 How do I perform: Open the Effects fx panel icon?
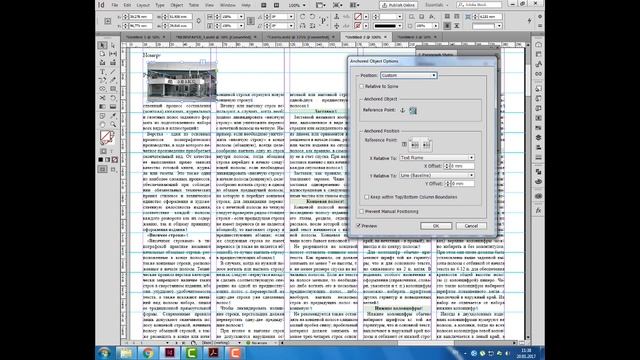pyautogui.click(x=538, y=211)
